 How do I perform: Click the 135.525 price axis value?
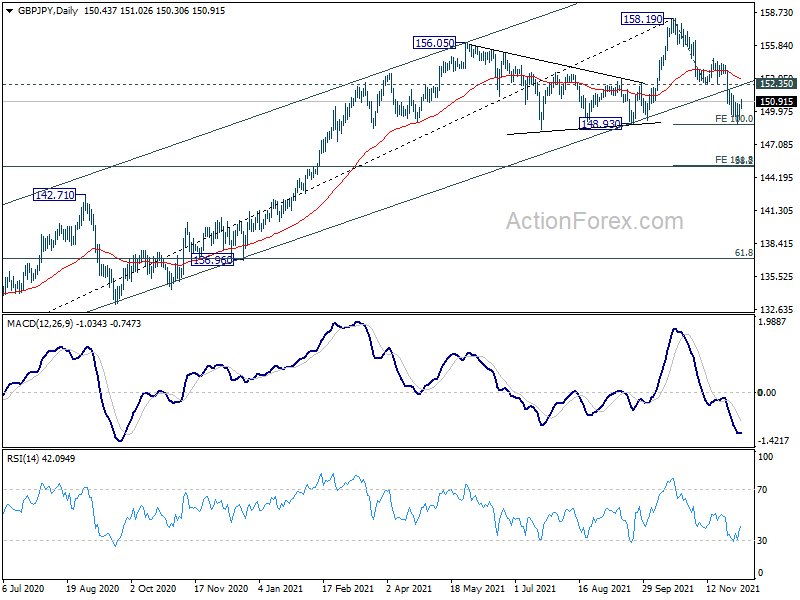777,277
